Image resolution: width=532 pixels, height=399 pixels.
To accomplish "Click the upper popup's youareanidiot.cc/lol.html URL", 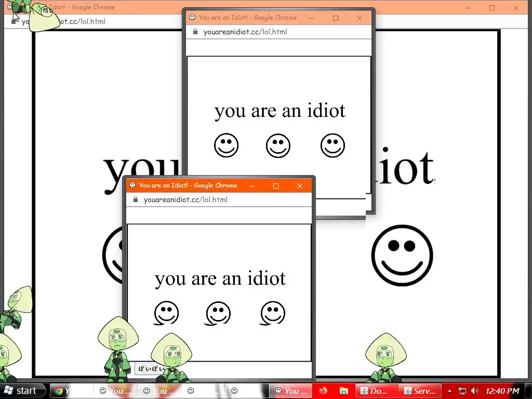I will click(245, 32).
